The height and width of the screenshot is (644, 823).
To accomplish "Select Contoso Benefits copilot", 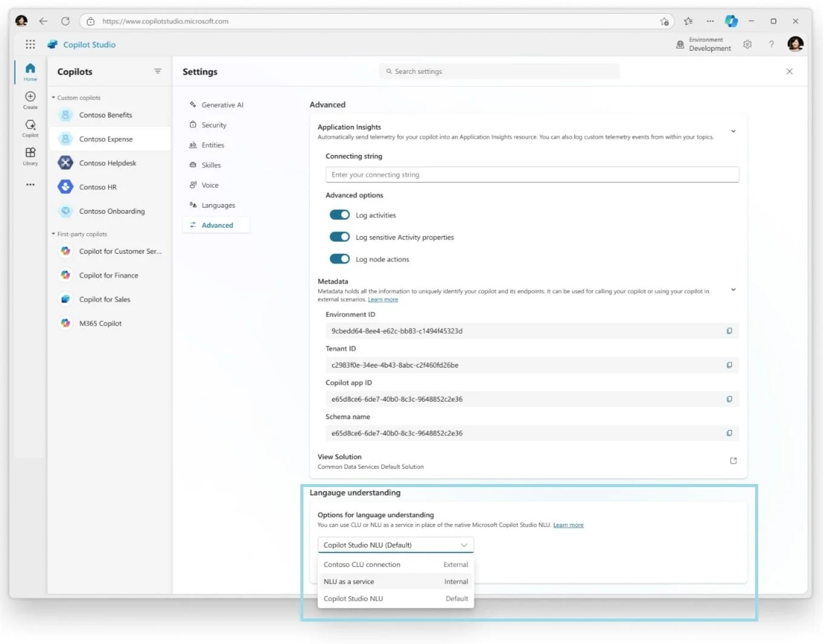I will (x=110, y=115).
